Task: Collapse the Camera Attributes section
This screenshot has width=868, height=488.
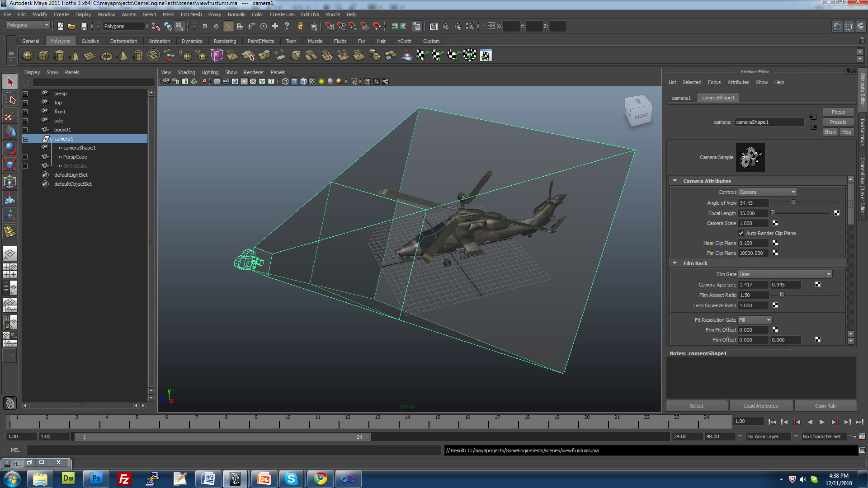Action: (x=675, y=181)
